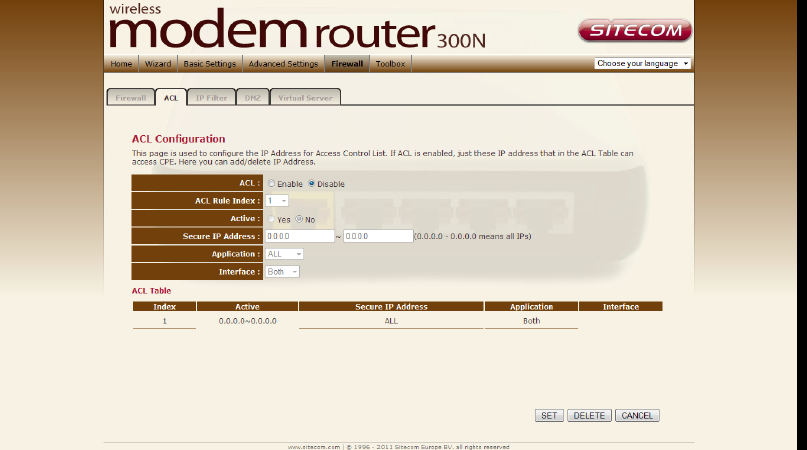This screenshot has width=807, height=450.
Task: Click the first Secure IP Address field
Action: 300,236
